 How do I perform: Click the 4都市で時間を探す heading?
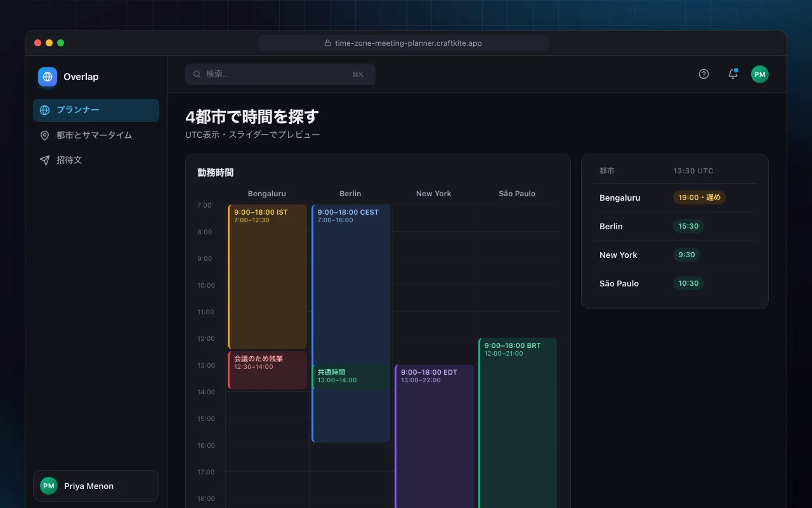tap(252, 117)
